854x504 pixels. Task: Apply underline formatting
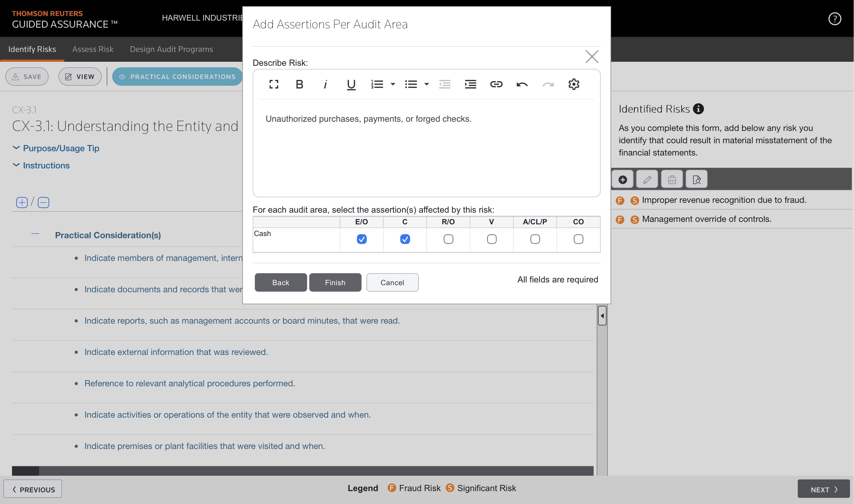pos(351,84)
